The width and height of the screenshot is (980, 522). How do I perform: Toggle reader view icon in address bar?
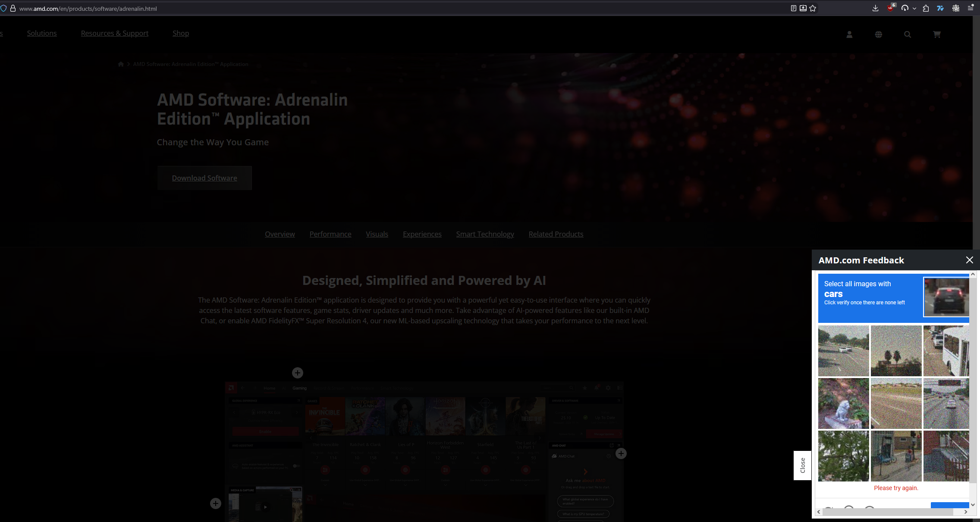pyautogui.click(x=794, y=8)
